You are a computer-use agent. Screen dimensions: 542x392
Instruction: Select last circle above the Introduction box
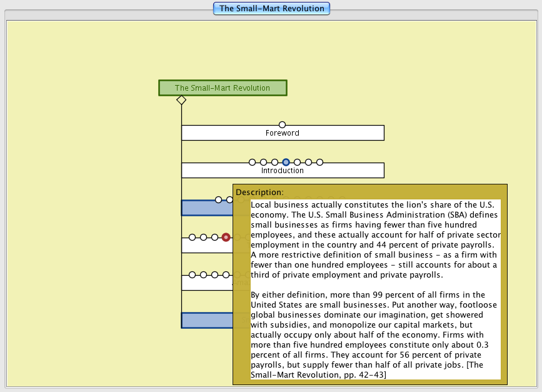[319, 163]
